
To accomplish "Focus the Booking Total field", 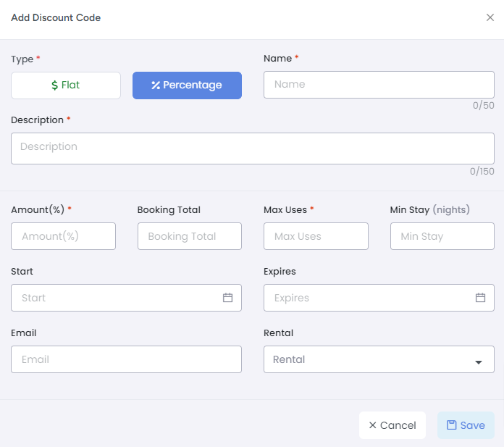I will 190,236.
